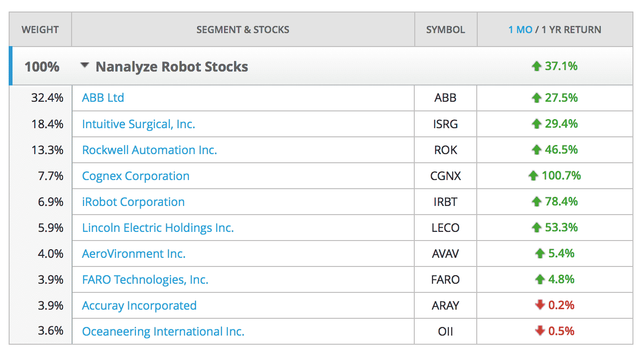Click the SYMBOL column header

(x=446, y=30)
